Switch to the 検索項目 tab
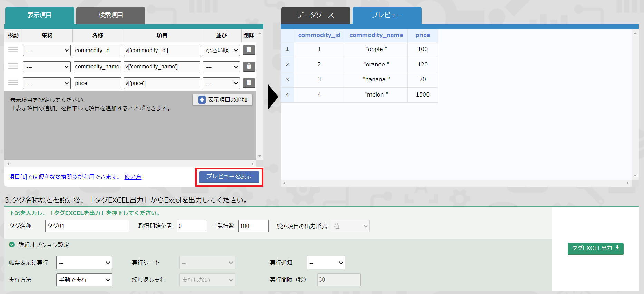 click(111, 15)
